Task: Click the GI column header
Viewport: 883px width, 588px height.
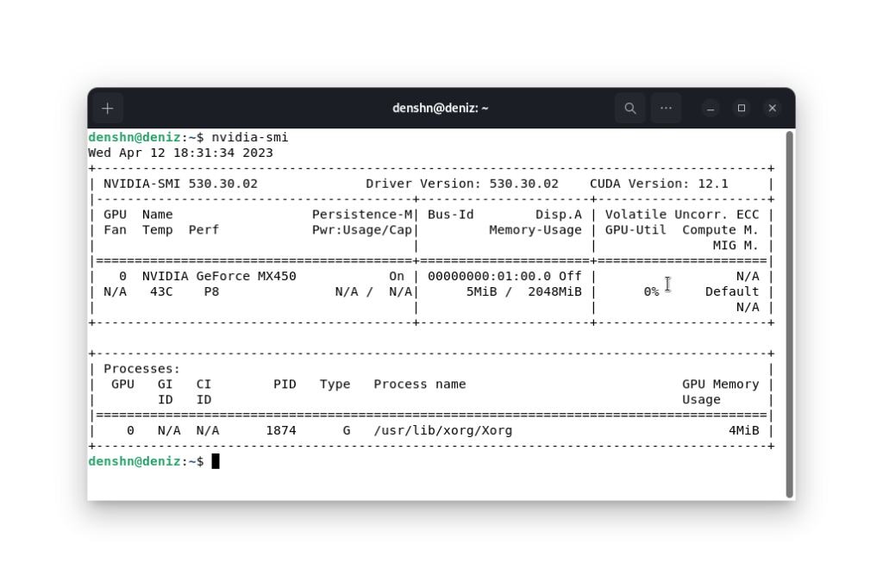Action: 166,385
